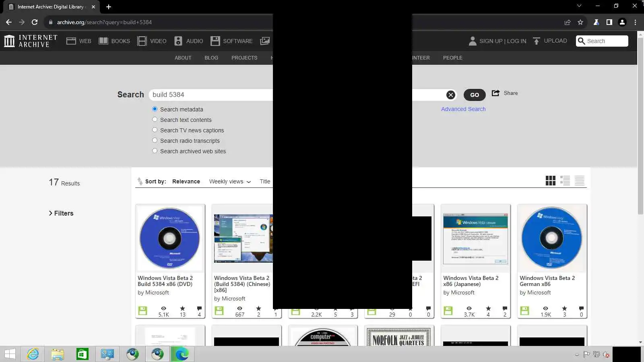Sort results by Relevance
This screenshot has height=362, width=644.
pos(186,181)
